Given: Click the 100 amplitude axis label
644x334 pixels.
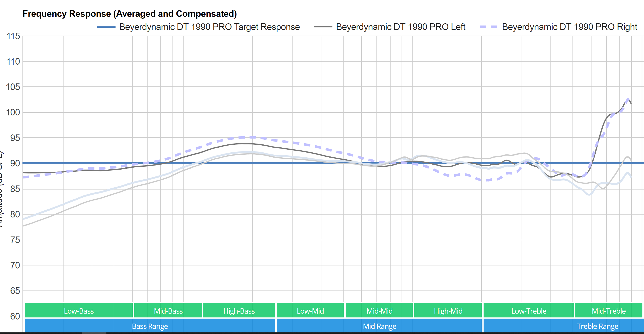Looking at the screenshot, I should coord(13,112).
